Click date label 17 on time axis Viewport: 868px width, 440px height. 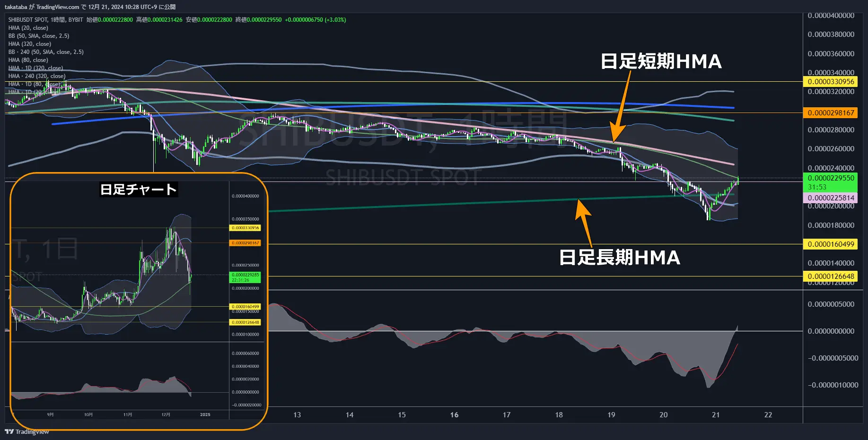tap(507, 415)
